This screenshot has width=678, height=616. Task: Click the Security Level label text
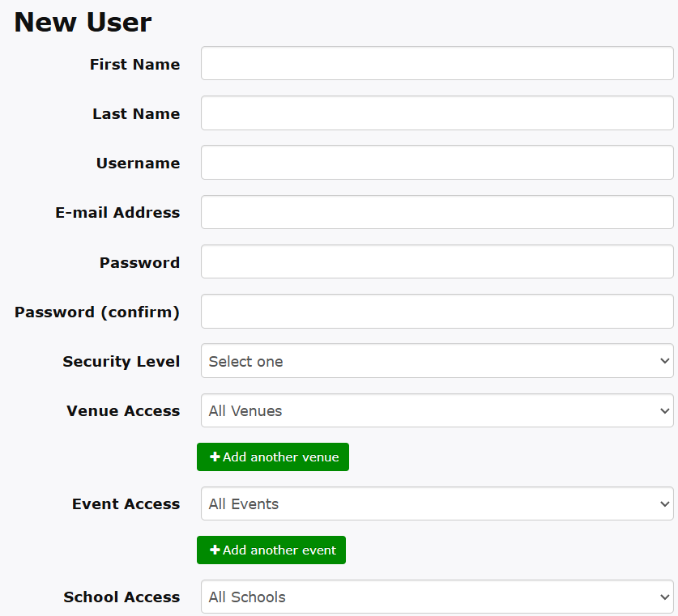tap(122, 362)
